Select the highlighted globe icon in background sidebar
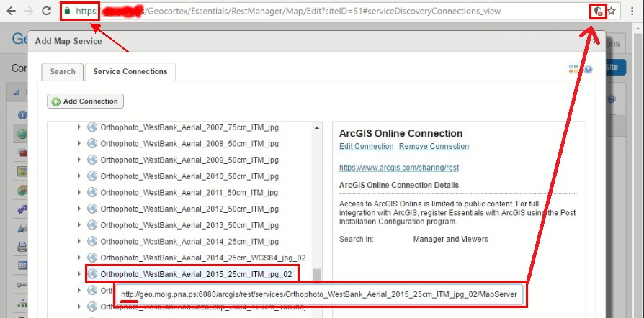The image size is (644, 318). coord(22,134)
